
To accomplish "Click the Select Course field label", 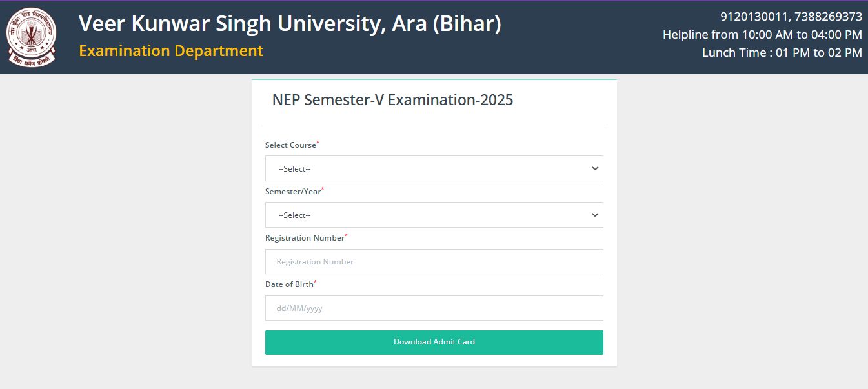I will pos(288,145).
